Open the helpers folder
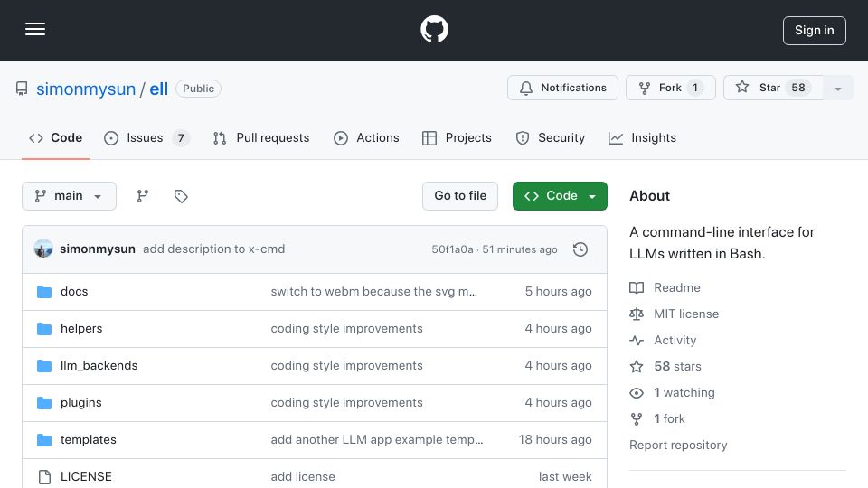Screen dimensions: 868x488 [81, 329]
